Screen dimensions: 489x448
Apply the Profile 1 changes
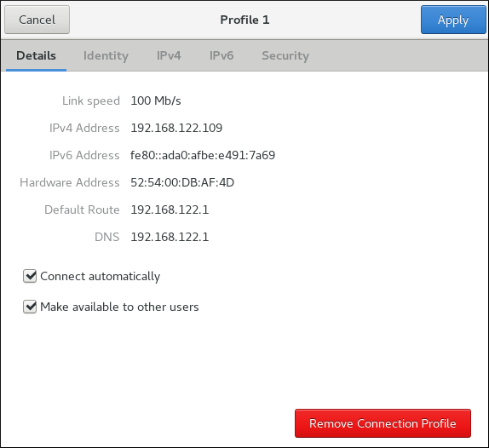point(453,20)
